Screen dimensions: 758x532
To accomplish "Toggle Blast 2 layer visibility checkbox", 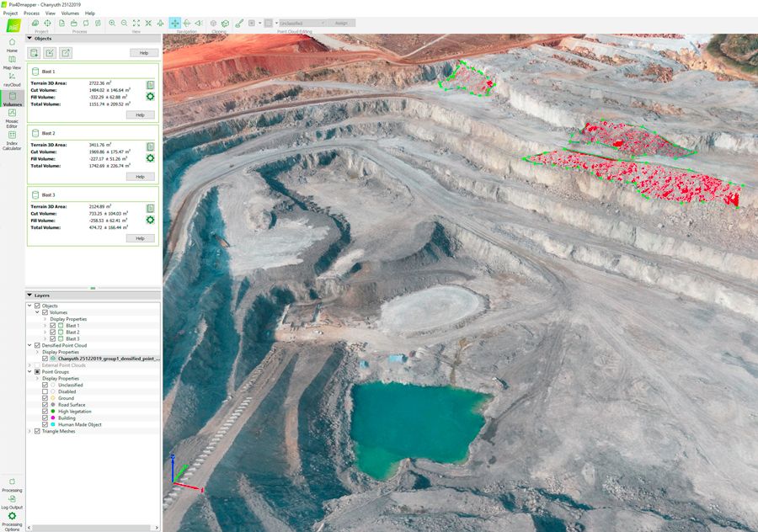I will coord(53,332).
